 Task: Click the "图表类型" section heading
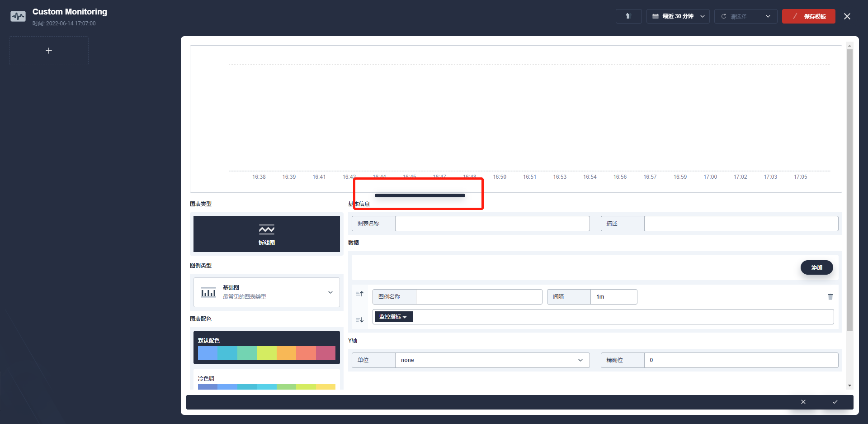201,204
